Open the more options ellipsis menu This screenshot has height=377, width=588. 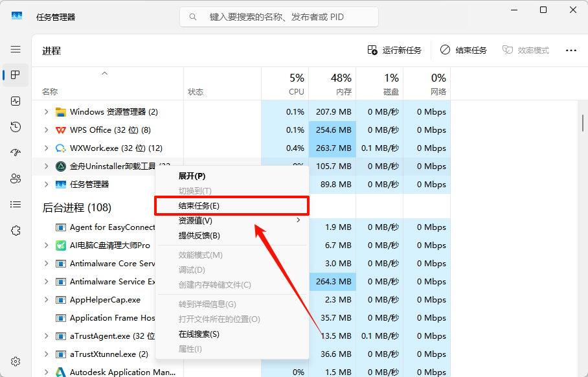click(569, 50)
